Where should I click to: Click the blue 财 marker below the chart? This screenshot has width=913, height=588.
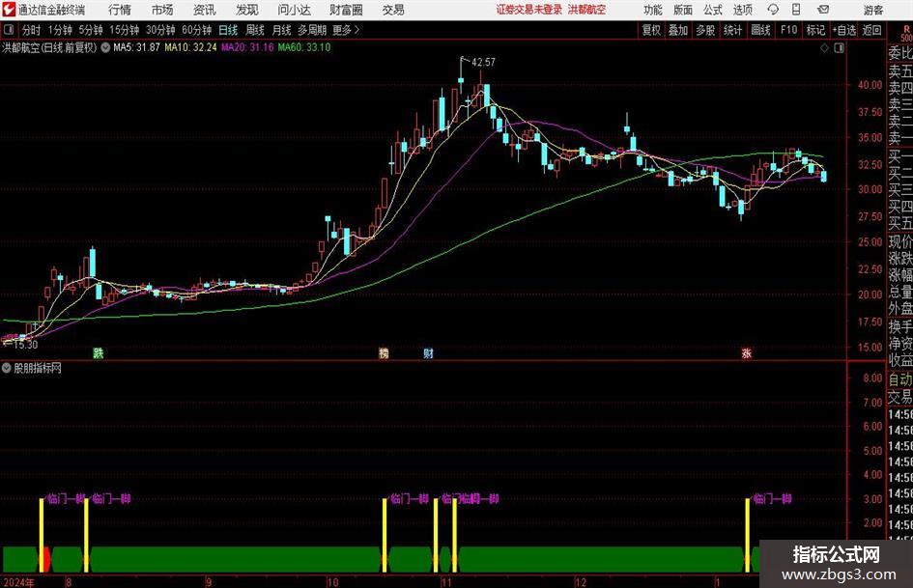tap(428, 352)
